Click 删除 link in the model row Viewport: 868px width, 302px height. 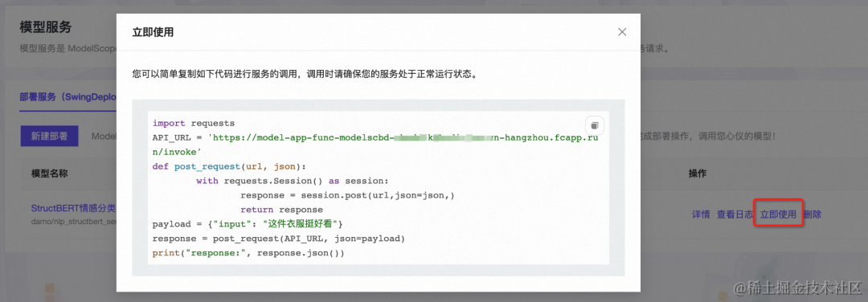[x=813, y=214]
